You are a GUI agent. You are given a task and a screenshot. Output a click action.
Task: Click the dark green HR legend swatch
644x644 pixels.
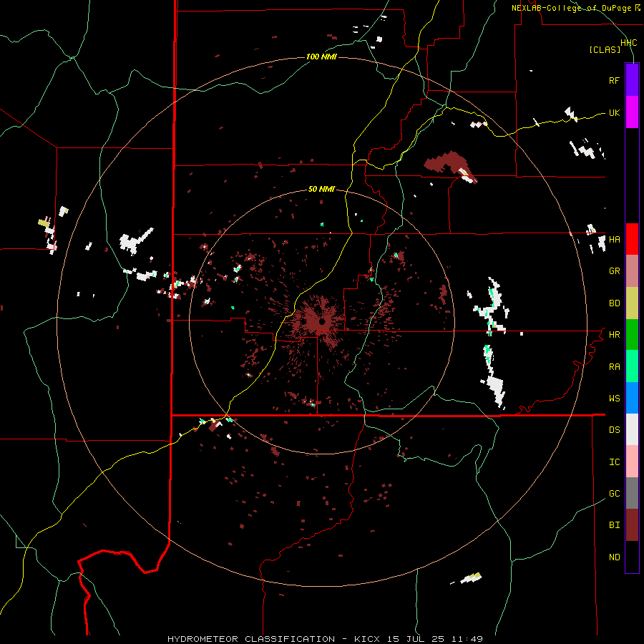tap(632, 335)
